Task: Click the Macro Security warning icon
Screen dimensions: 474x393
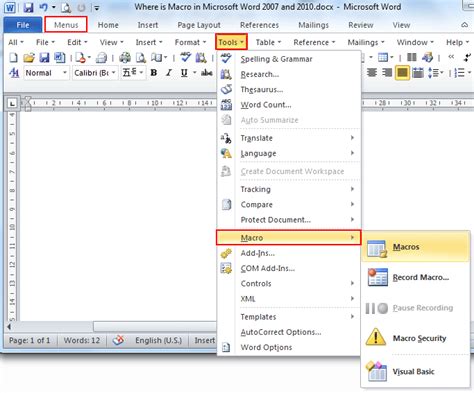Action: point(376,337)
